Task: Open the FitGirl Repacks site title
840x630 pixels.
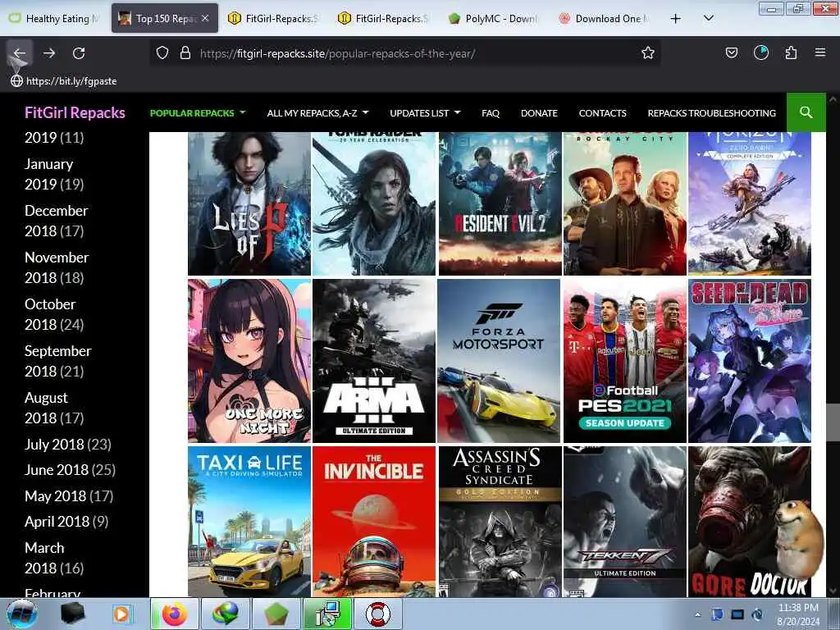Action: coord(75,112)
